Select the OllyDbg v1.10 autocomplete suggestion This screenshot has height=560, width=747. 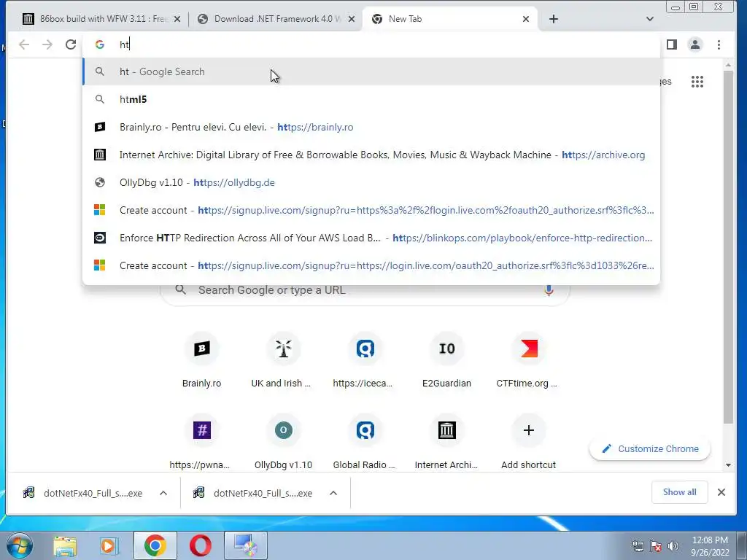pyautogui.click(x=371, y=182)
